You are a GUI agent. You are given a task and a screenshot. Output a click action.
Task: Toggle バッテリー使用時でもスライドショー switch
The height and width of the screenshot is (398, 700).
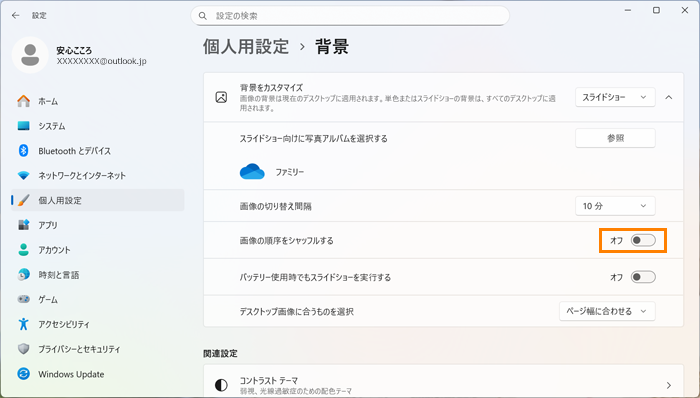[x=643, y=277]
